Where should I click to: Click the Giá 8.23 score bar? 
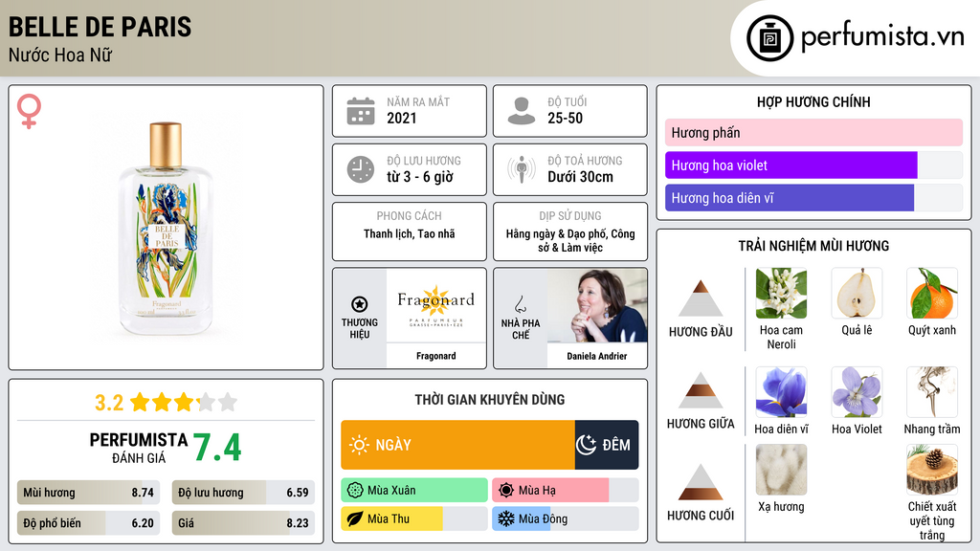243,523
